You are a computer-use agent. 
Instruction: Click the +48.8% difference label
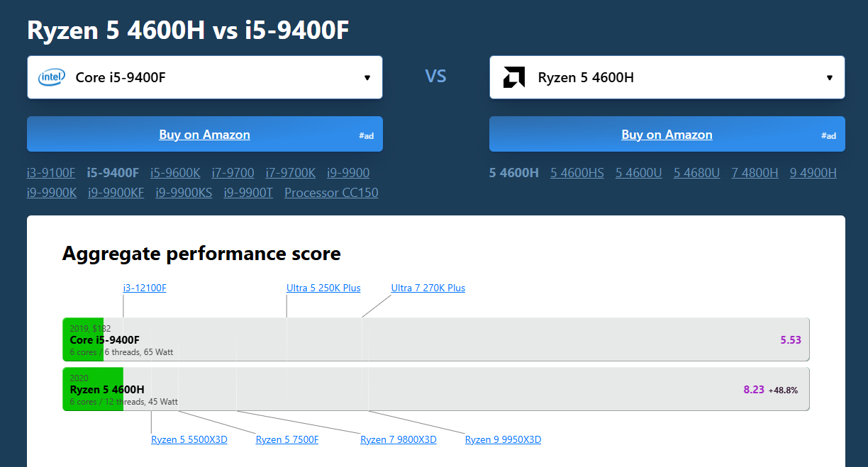pyautogui.click(x=783, y=390)
